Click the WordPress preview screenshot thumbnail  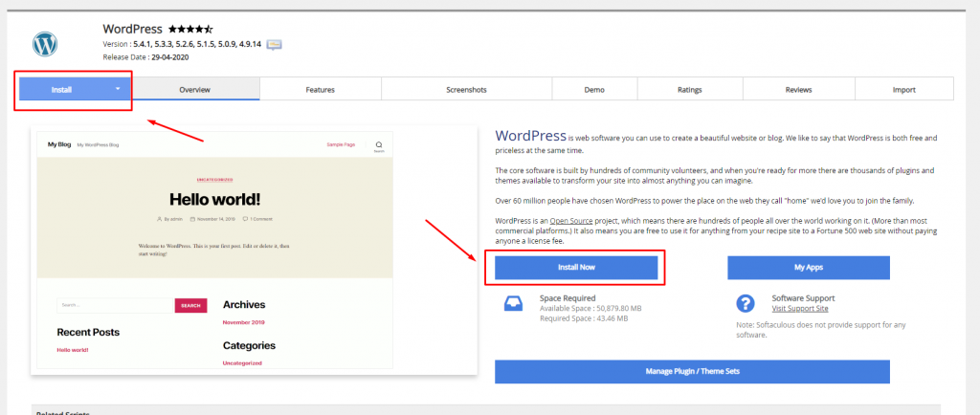coord(254,251)
